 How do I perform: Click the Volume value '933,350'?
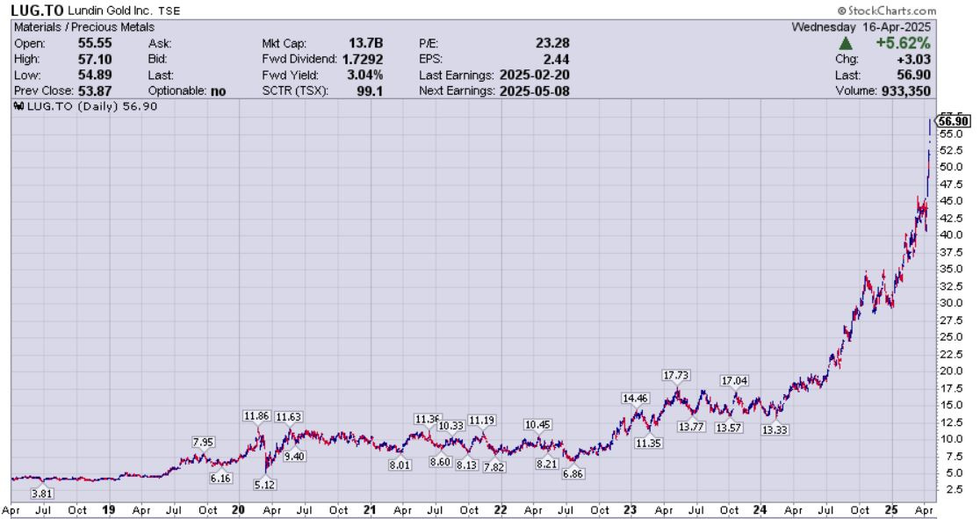(905, 90)
